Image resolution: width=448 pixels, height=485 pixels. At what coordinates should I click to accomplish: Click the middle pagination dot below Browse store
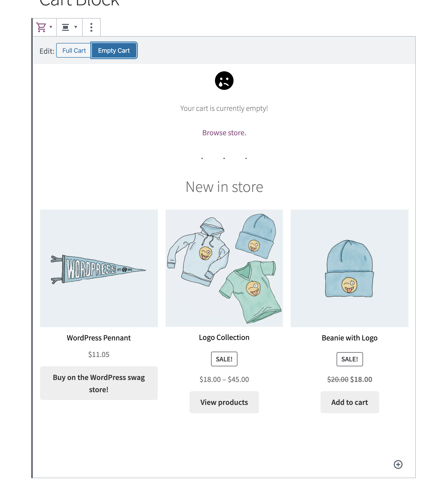tap(224, 158)
